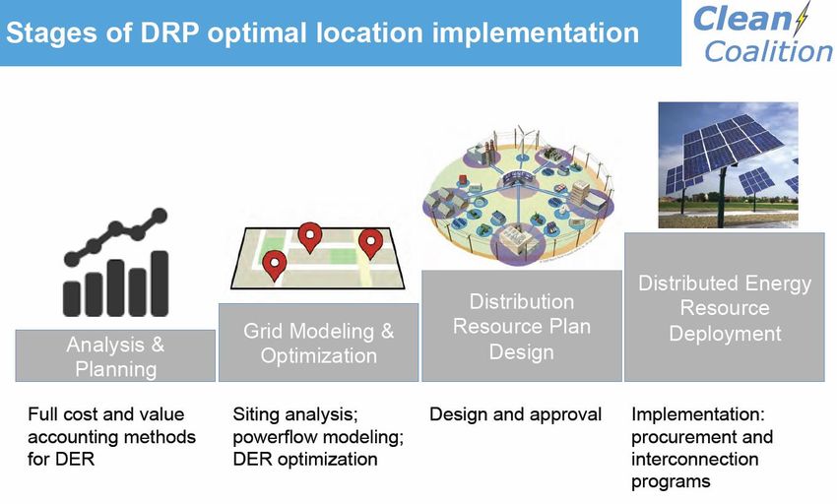
Task: Select the bar chart trend icon
Action: pos(116,262)
